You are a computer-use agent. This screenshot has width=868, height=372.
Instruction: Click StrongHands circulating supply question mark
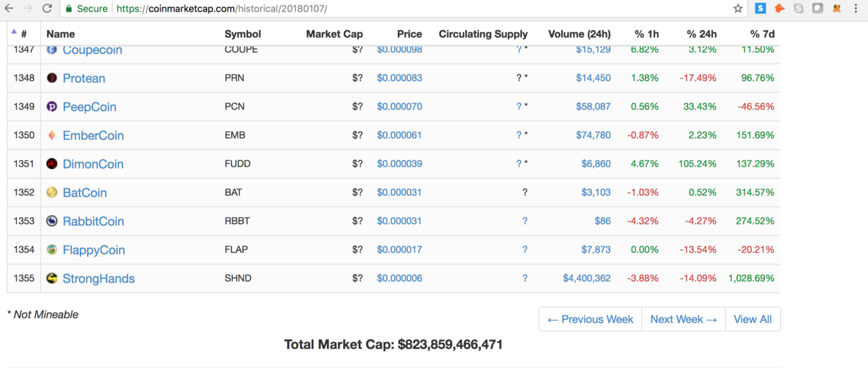525,278
